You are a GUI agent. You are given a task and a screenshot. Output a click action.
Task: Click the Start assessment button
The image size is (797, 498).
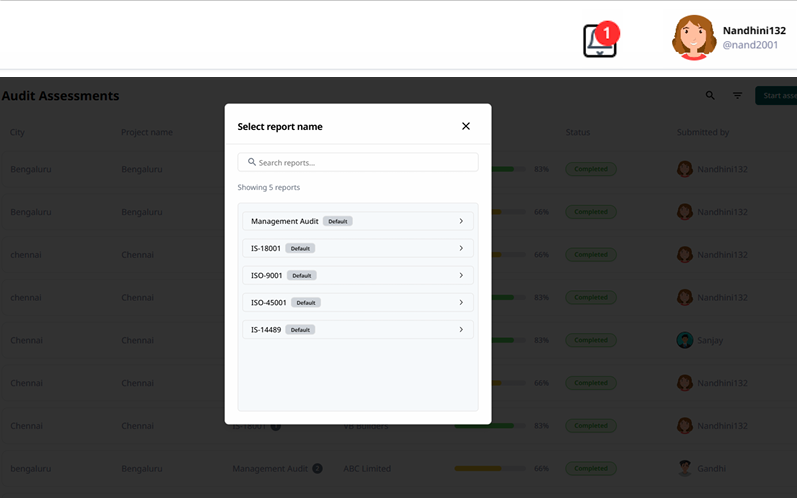coord(777,96)
